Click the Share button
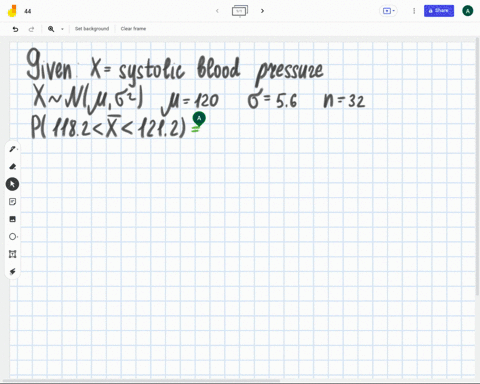This screenshot has height=384, width=480. [x=439, y=11]
